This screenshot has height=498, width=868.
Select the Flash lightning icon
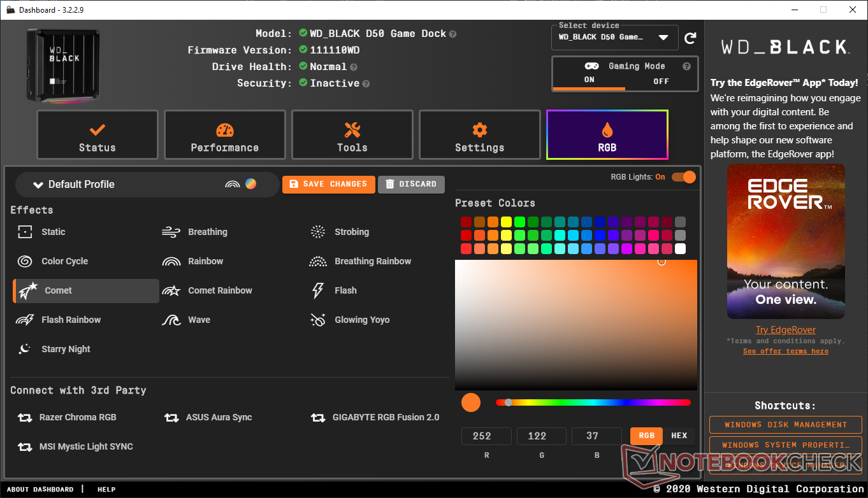(x=318, y=290)
